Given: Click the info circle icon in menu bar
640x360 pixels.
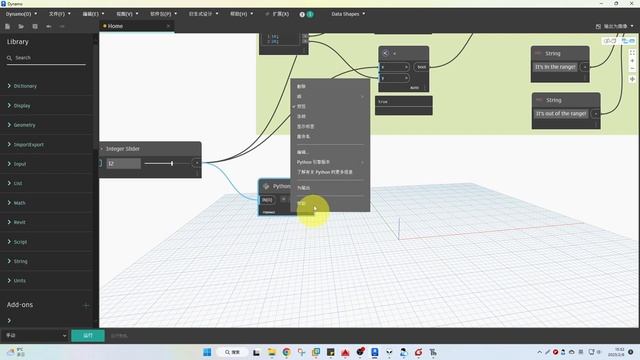Looking at the screenshot, I should [302, 14].
